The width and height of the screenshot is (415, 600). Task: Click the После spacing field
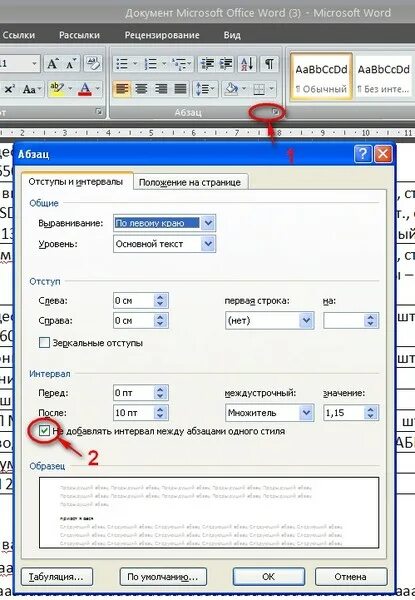pyautogui.click(x=133, y=413)
